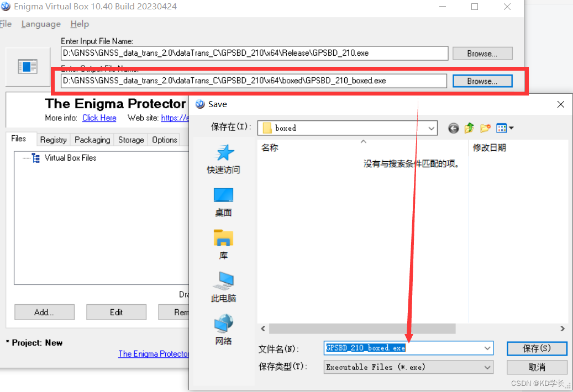
Task: Switch to the Storage tab
Action: [x=130, y=140]
